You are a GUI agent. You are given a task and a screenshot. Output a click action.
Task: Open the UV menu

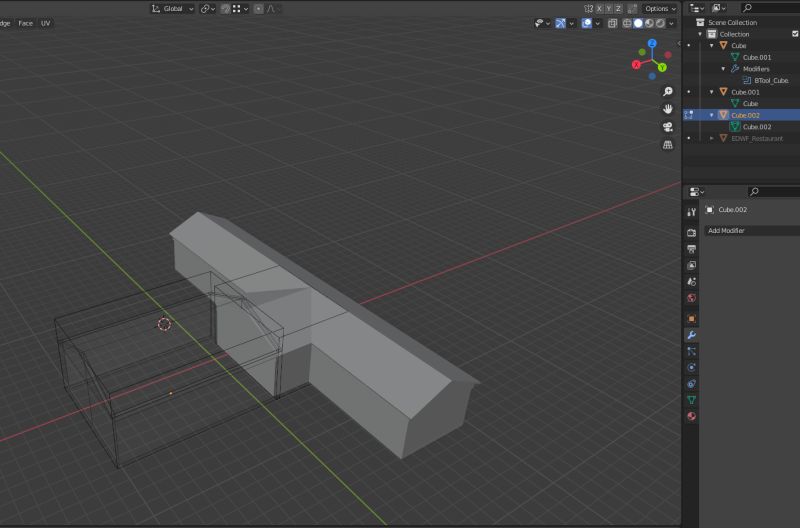pyautogui.click(x=45, y=23)
